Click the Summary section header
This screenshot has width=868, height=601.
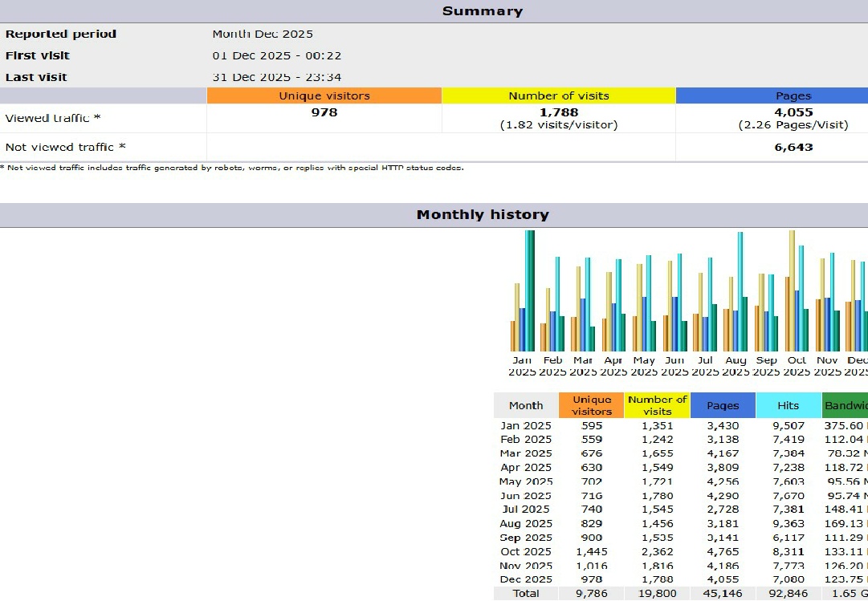(x=482, y=11)
